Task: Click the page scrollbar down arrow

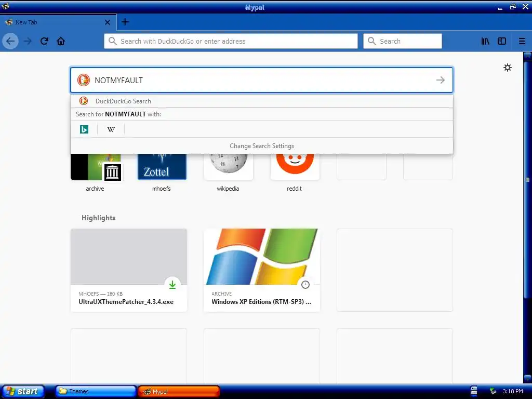Action: (528, 378)
